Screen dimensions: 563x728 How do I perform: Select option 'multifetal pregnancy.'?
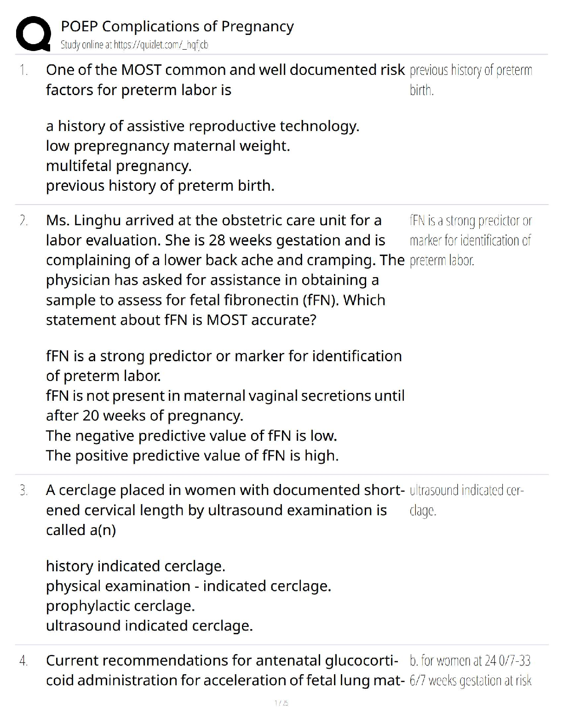(x=119, y=165)
